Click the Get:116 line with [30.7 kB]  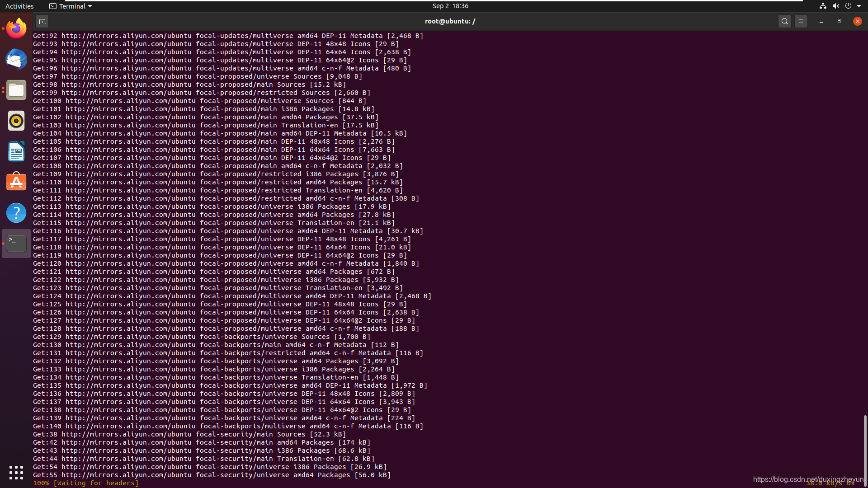click(228, 231)
